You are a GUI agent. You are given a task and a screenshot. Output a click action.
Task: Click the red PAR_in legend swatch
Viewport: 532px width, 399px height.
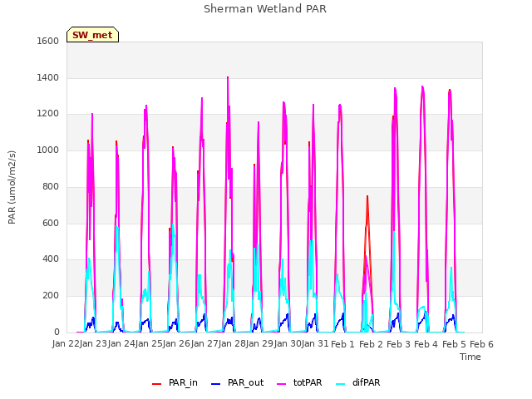[x=156, y=384]
